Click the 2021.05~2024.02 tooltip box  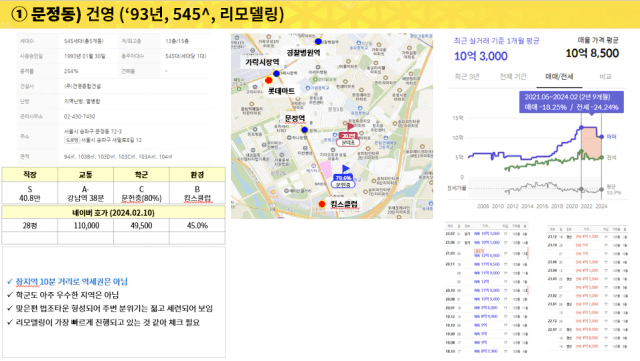(571, 102)
